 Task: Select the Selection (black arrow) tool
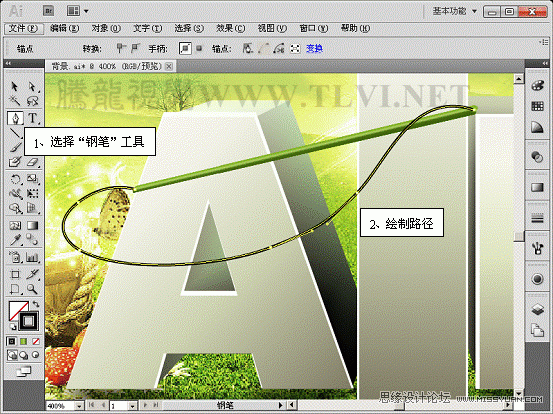click(x=14, y=86)
